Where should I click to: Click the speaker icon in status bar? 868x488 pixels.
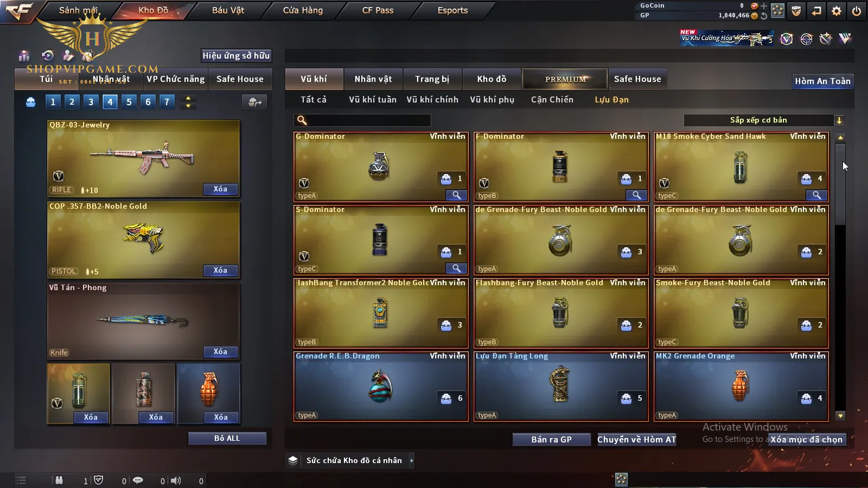pyautogui.click(x=176, y=480)
